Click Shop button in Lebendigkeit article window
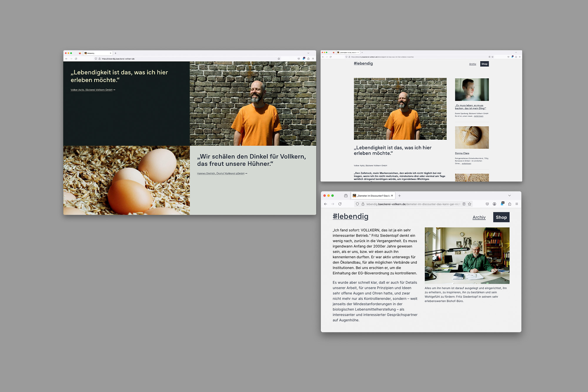The image size is (588, 392). tap(485, 64)
